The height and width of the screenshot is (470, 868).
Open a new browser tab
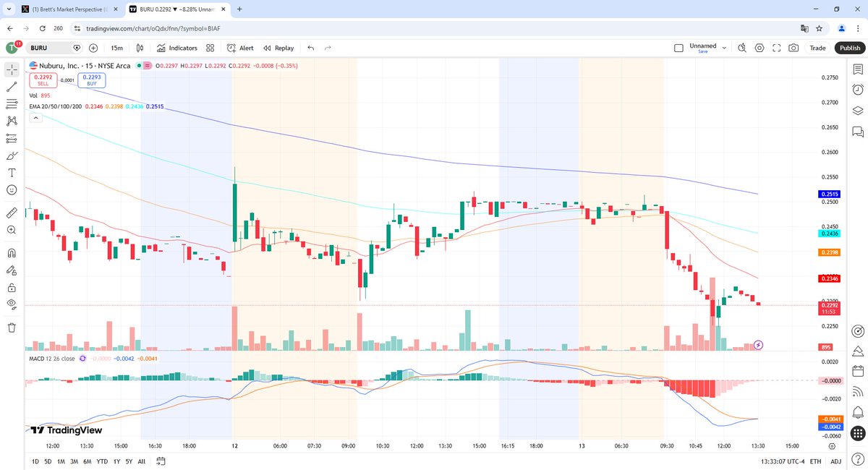[239, 9]
